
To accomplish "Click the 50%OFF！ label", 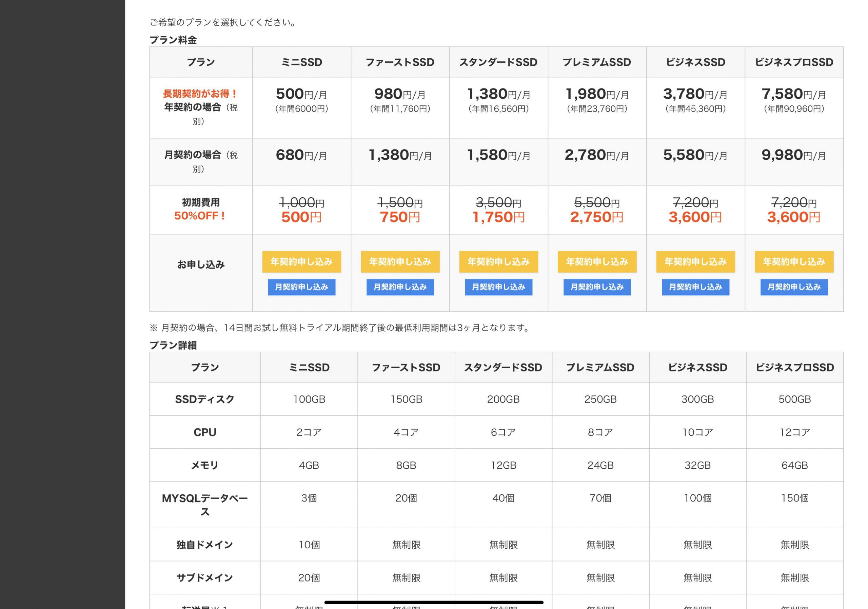I will click(x=201, y=216).
